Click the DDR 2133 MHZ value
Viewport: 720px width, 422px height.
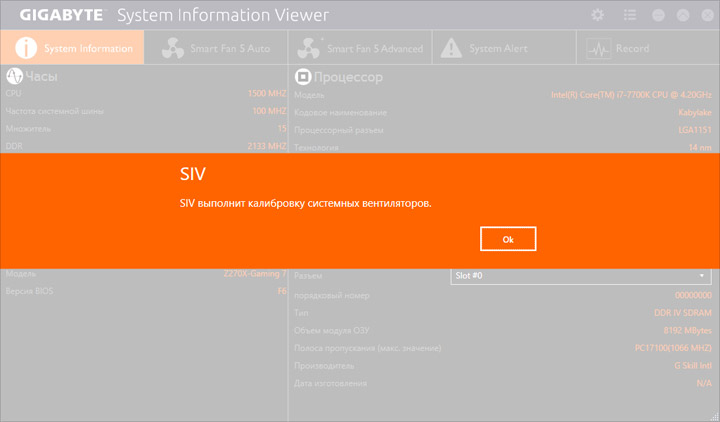[267, 146]
